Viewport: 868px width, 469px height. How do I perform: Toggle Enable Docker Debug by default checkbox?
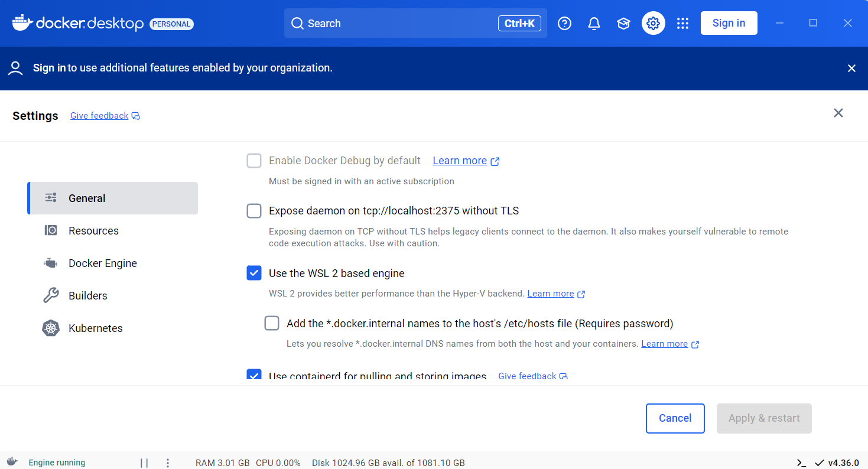(254, 161)
